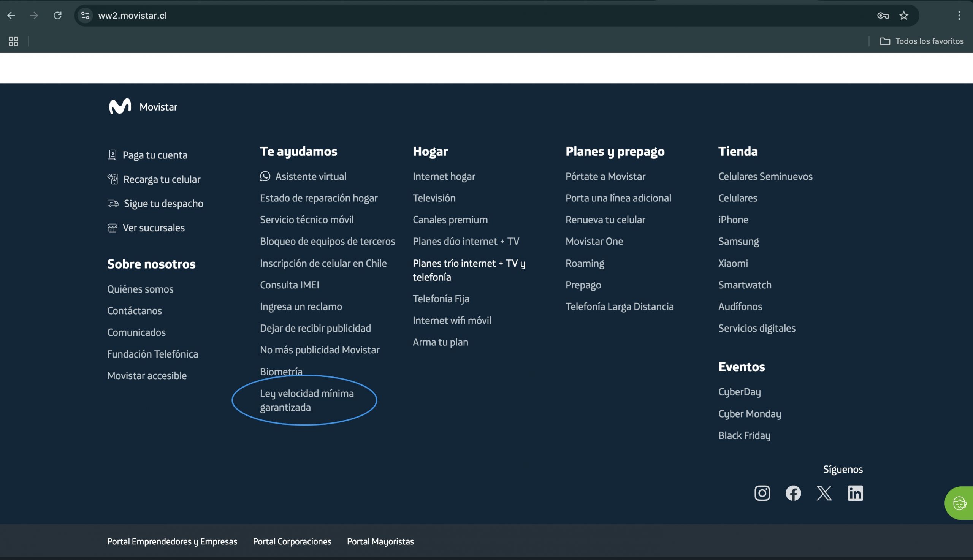Open Celulares Seminuevos link
This screenshot has height=560, width=973.
pos(765,176)
